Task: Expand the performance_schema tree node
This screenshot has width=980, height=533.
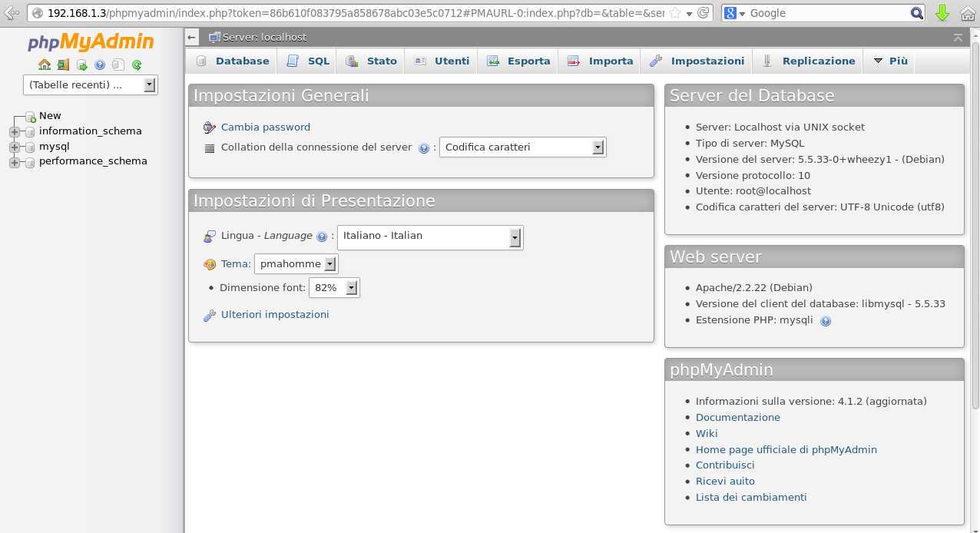Action: [14, 162]
